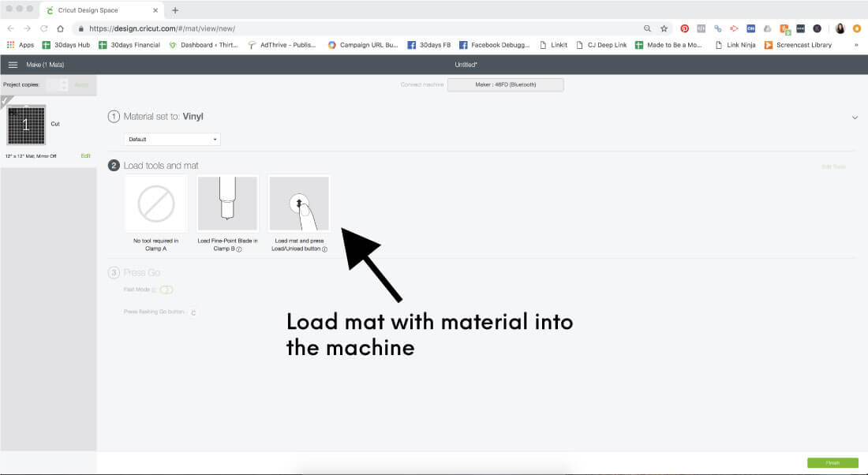Open the Facebook Debugg... bookmark
The width and height of the screenshot is (868, 475).
click(494, 45)
